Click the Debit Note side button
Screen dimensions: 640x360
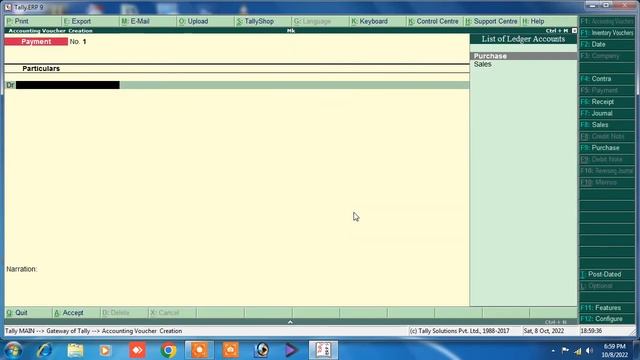607,159
